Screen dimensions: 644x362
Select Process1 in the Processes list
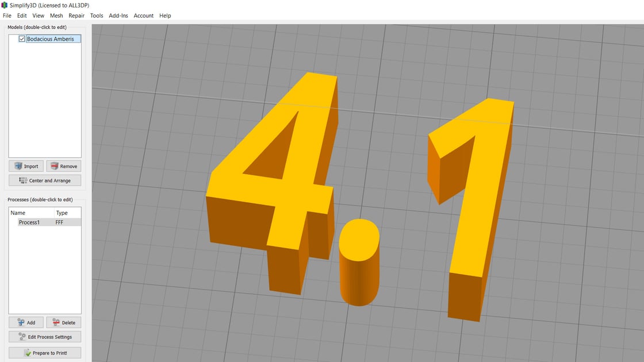click(x=30, y=222)
